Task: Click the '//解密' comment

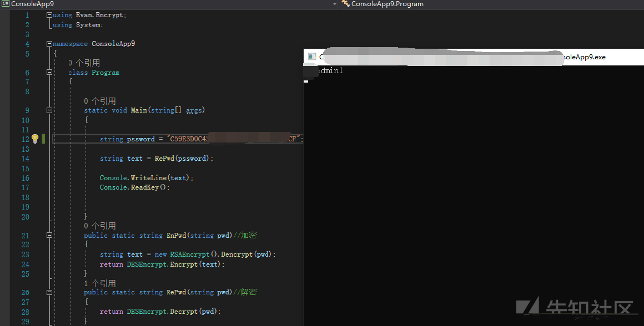Action: [x=245, y=292]
